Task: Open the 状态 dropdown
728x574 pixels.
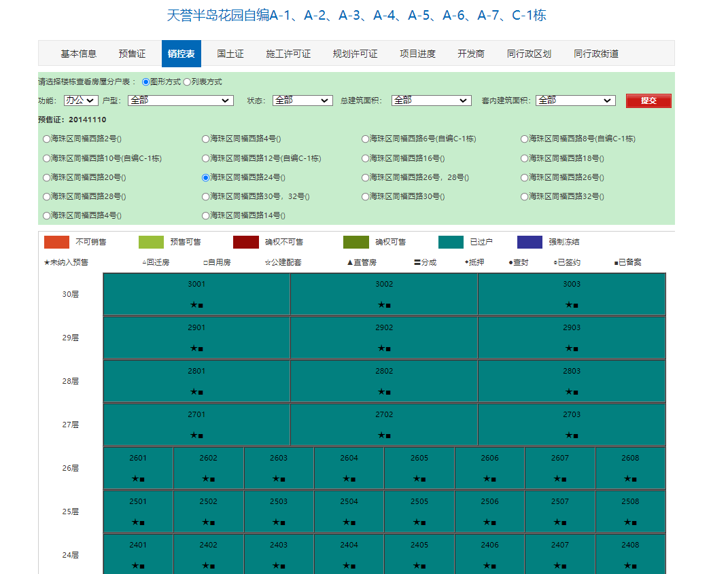Action: [304, 99]
